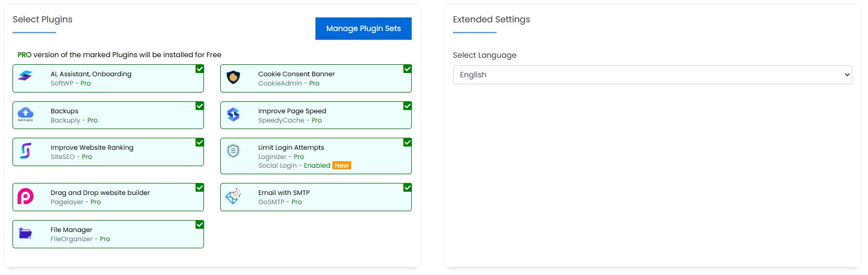
Task: Click the 'Improve Page Speed' title
Action: (x=292, y=111)
